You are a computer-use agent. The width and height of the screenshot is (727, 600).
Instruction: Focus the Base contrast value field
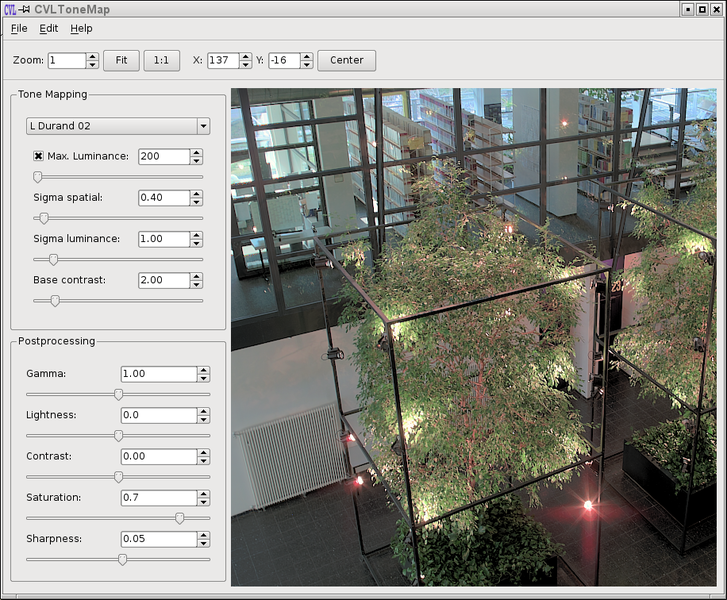pyautogui.click(x=164, y=280)
